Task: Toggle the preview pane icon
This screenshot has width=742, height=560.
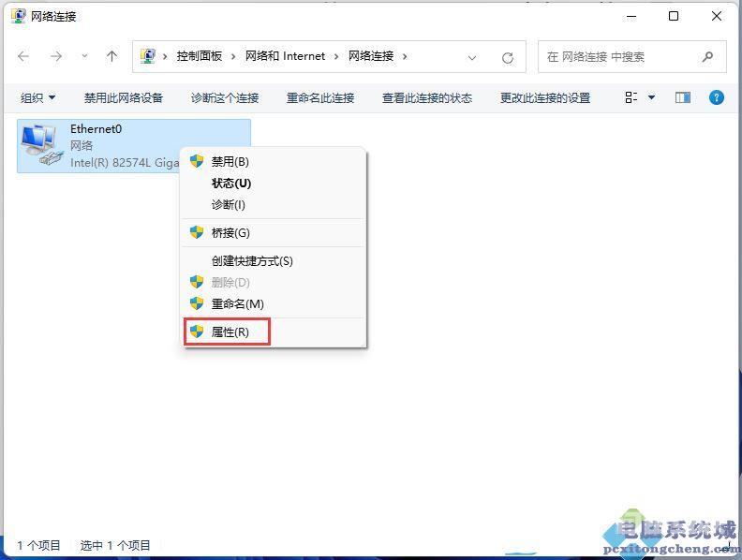Action: 683,97
